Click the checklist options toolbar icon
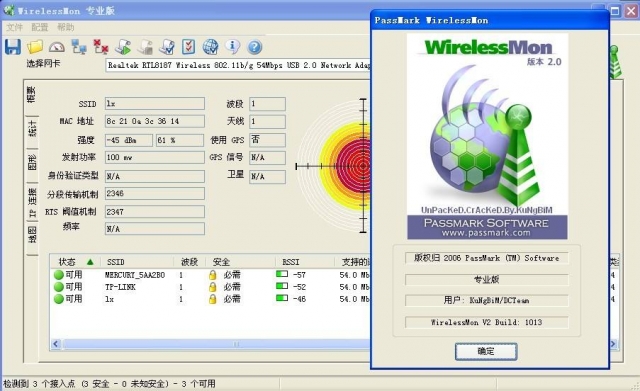The image size is (640, 391). click(188, 47)
